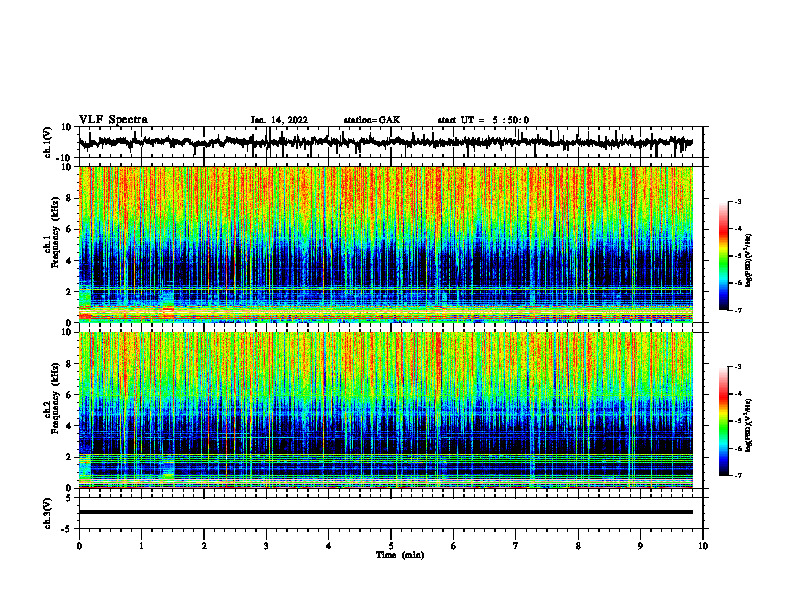
Task: Click time axis tick label "10"
Action: [x=703, y=546]
